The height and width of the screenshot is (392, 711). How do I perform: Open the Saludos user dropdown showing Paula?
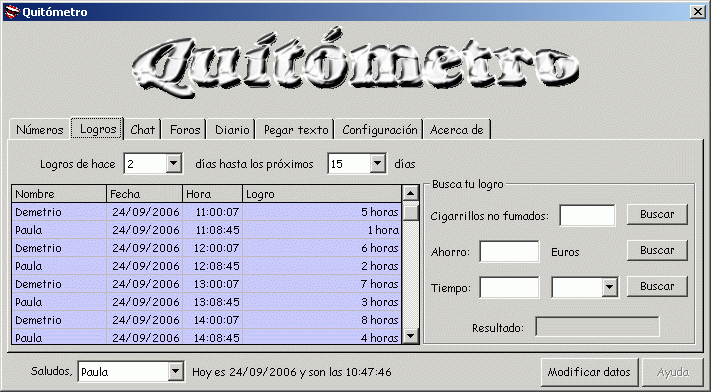175,372
